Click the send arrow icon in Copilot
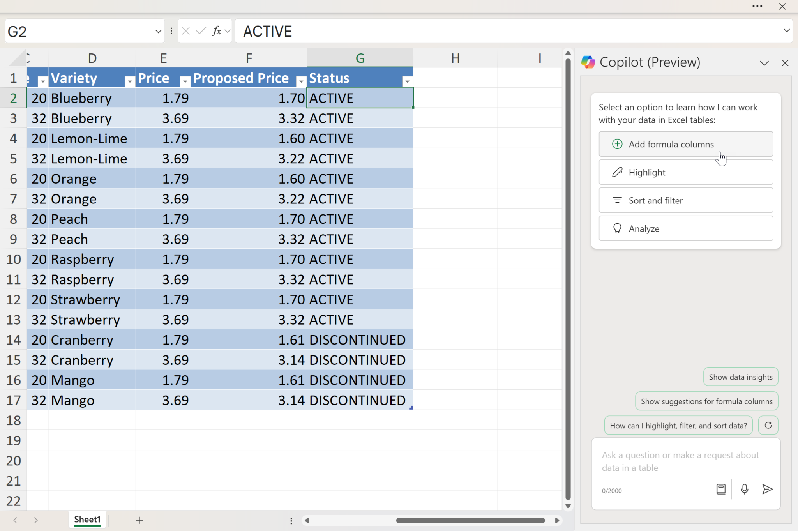This screenshot has width=798, height=532. [x=767, y=489]
